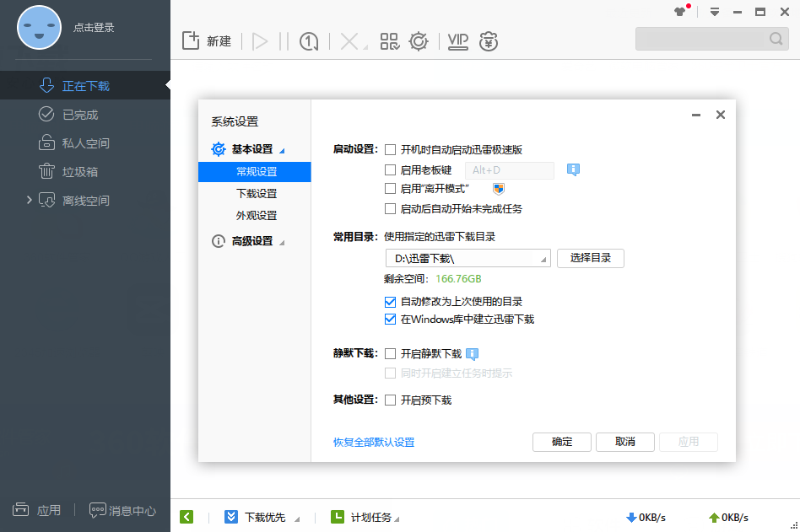Click the priority ① toolbar icon
The height and width of the screenshot is (532, 800).
point(308,40)
